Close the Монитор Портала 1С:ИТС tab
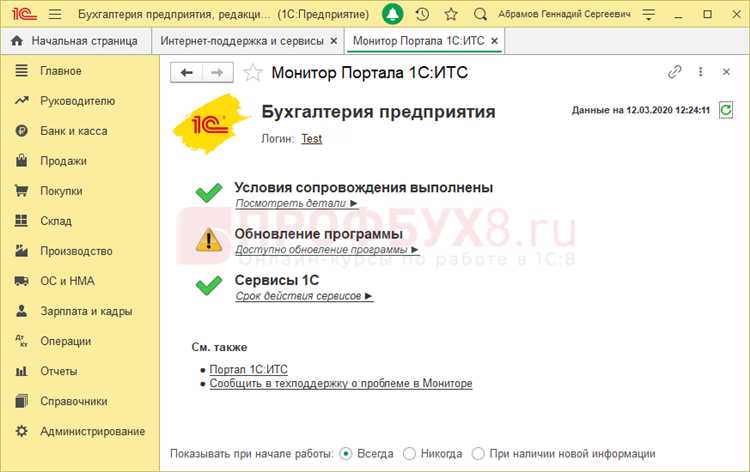This screenshot has height=472, width=750. [495, 41]
